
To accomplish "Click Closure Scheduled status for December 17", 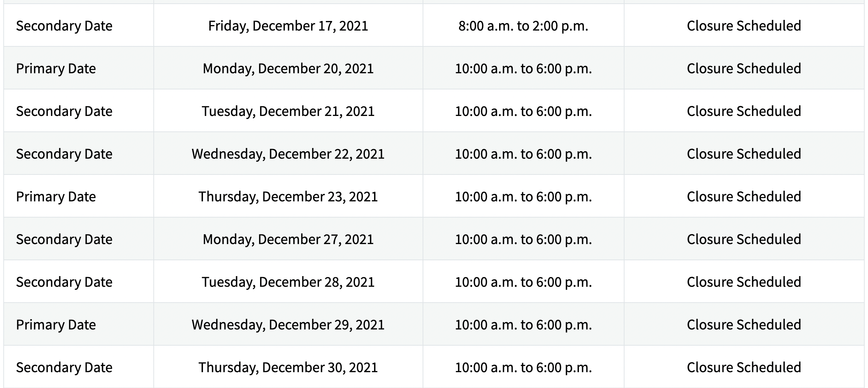I will (x=744, y=26).
